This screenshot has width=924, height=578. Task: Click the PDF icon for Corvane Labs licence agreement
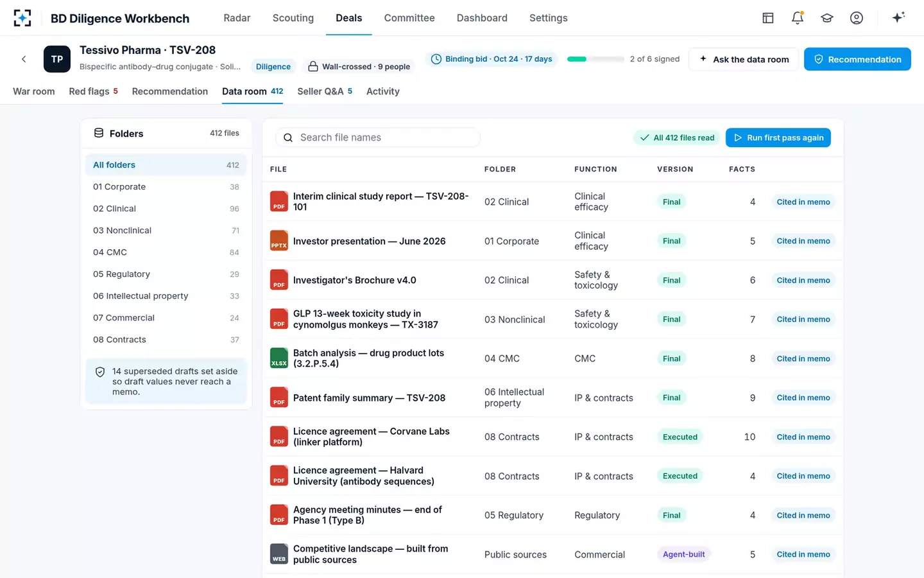(x=279, y=437)
